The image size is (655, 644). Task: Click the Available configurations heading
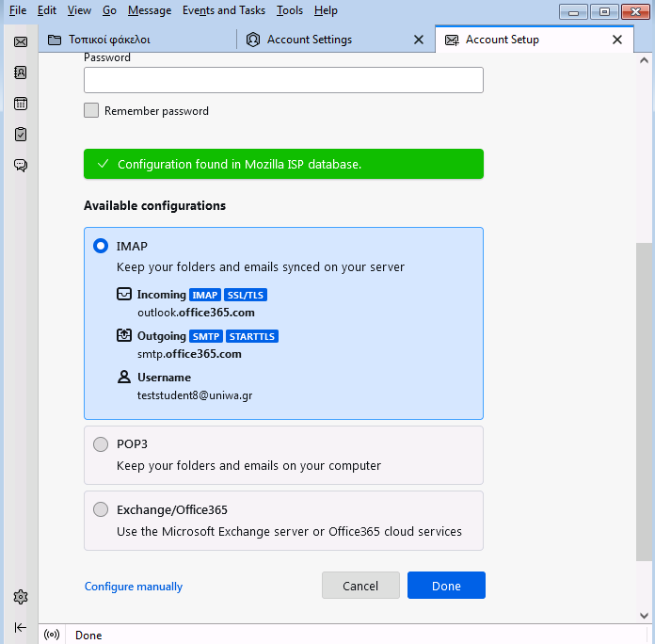click(154, 205)
